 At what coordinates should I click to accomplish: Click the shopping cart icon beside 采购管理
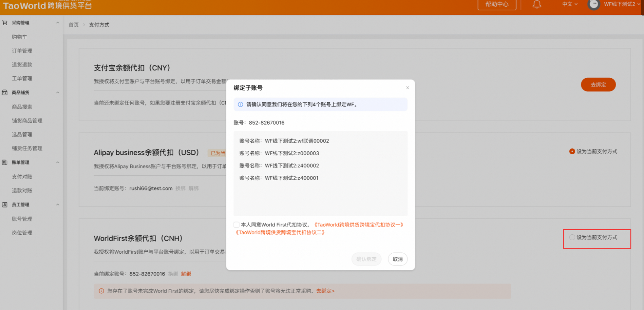coord(5,23)
